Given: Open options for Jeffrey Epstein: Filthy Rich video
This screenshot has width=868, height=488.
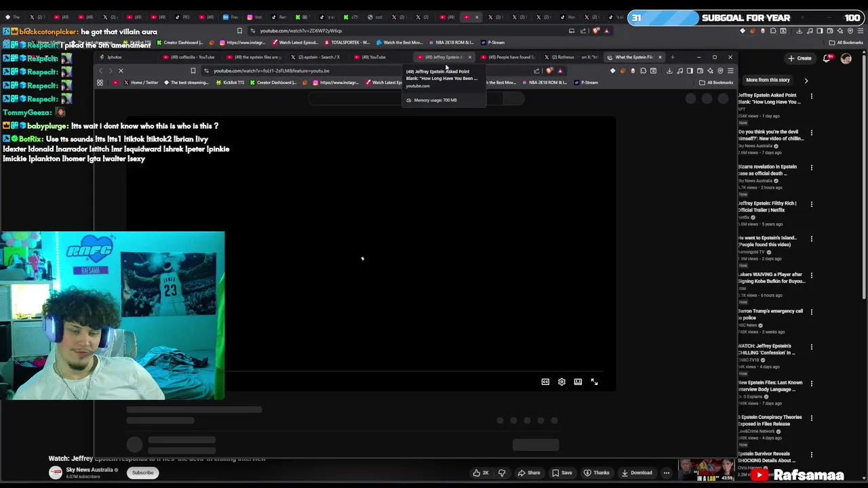Looking at the screenshot, I should pyautogui.click(x=812, y=204).
